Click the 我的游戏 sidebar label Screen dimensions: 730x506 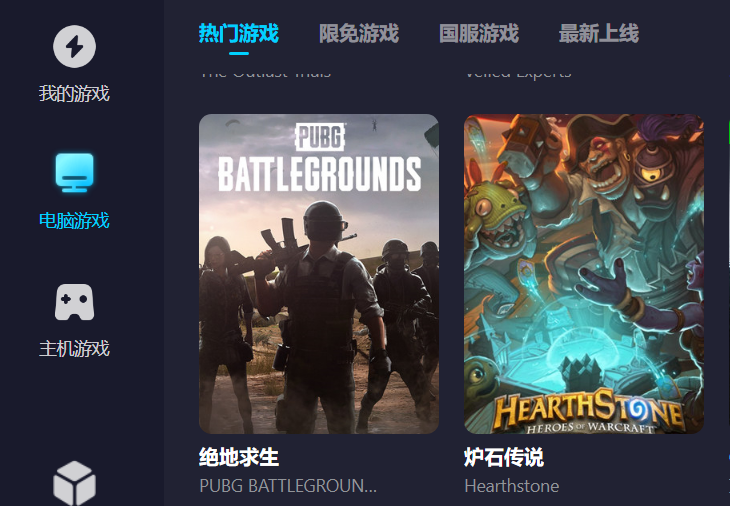click(74, 94)
